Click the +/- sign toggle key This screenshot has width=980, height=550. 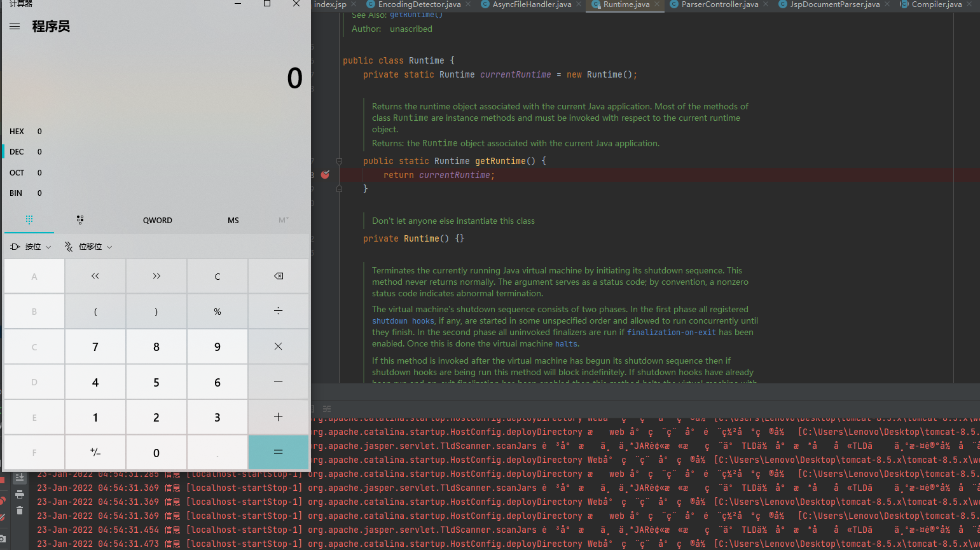click(95, 453)
